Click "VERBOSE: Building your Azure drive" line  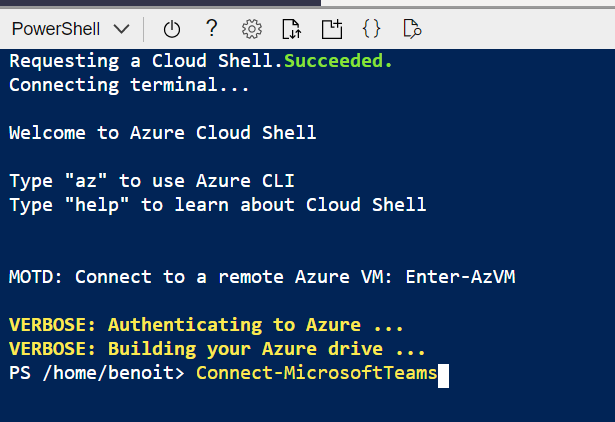[x=217, y=350]
